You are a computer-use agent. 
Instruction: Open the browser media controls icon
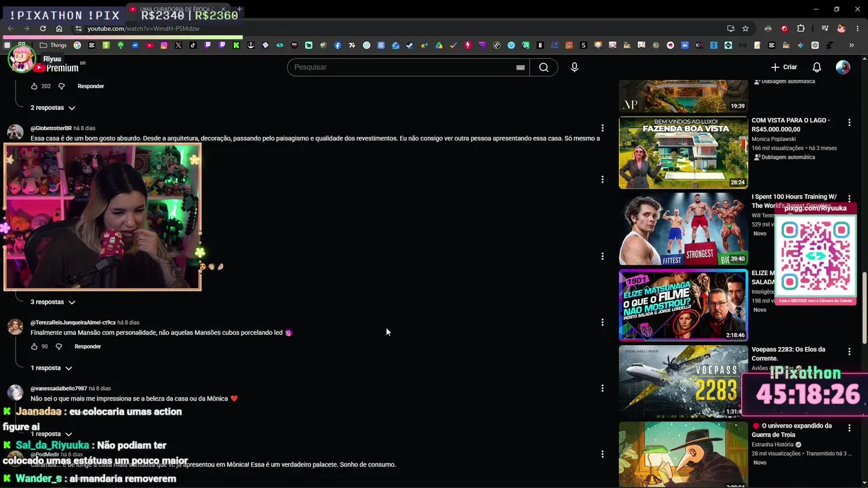pyautogui.click(x=825, y=28)
